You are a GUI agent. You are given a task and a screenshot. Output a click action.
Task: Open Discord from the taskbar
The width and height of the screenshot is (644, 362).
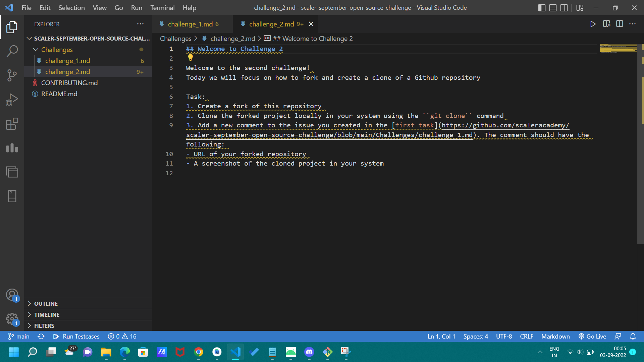click(x=309, y=352)
